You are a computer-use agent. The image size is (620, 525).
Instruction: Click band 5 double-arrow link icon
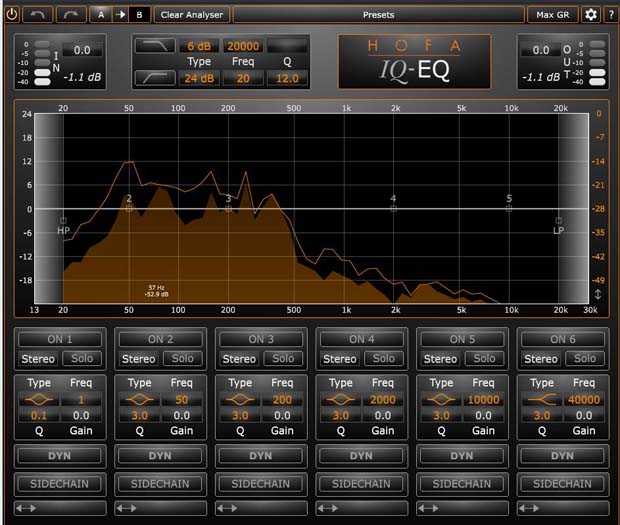coord(428,508)
